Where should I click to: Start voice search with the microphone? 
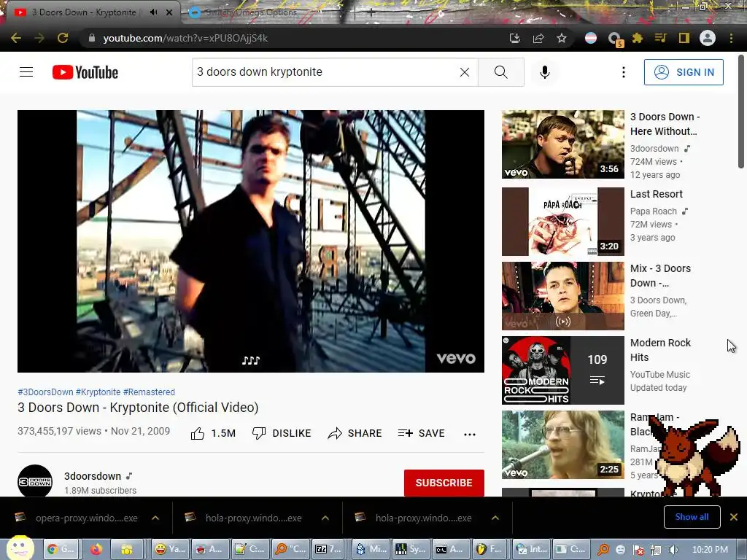point(544,72)
